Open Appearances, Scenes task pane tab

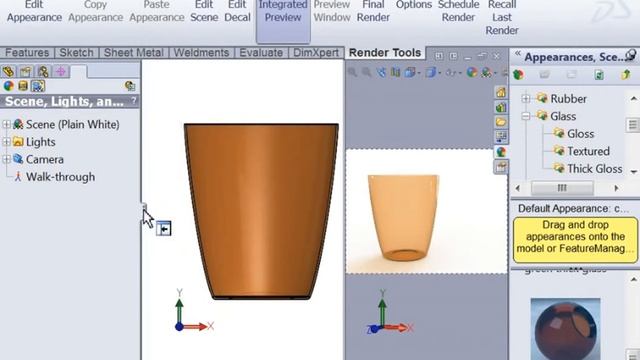501,152
